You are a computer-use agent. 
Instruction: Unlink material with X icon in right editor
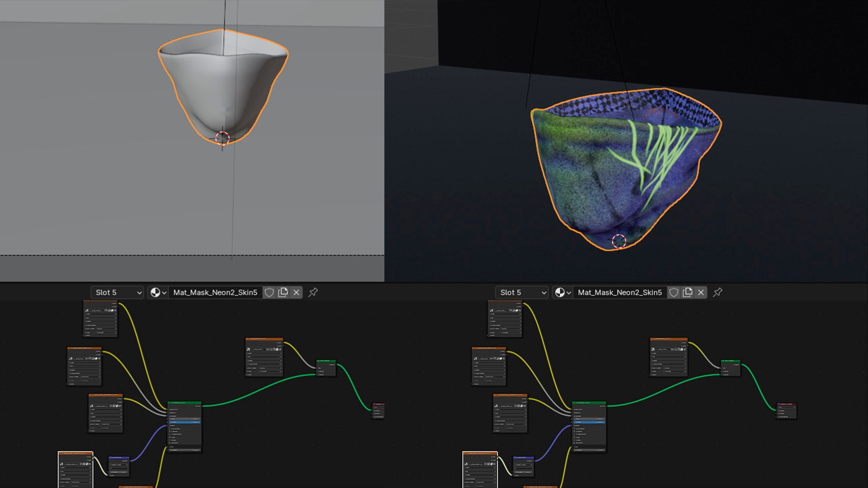click(701, 292)
